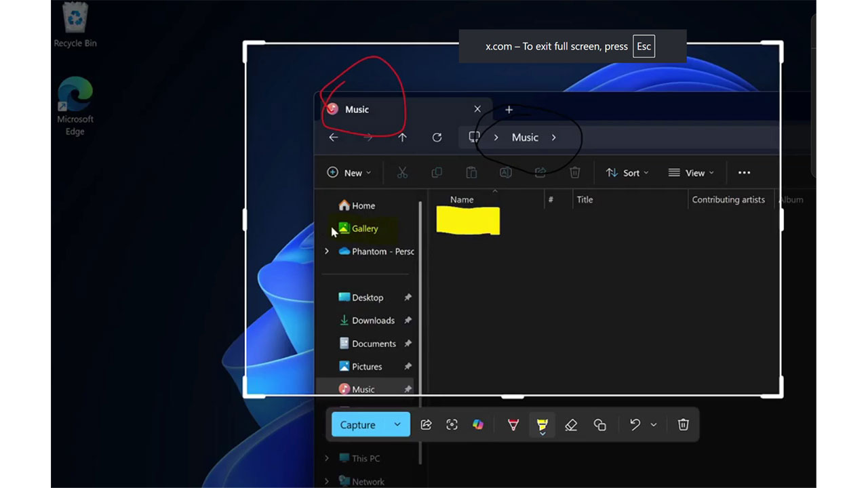Undo the last annotation
The image size is (868, 488).
coord(635,425)
